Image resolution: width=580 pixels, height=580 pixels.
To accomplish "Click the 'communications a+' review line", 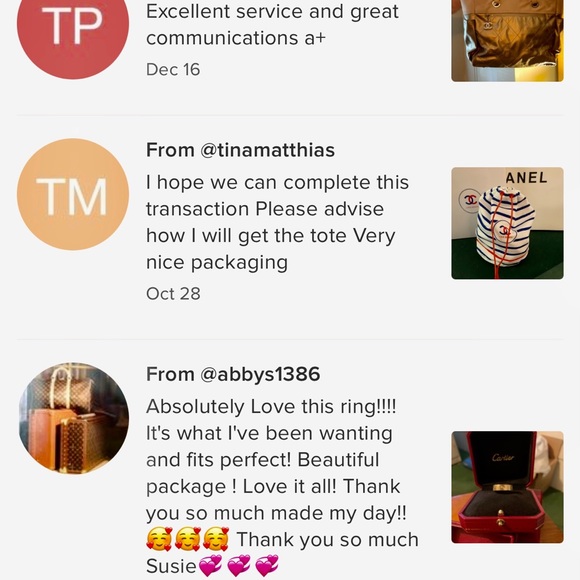I will (x=236, y=38).
